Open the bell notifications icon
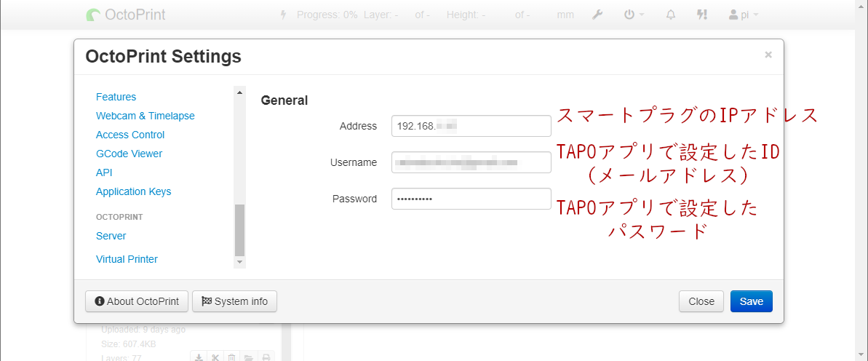This screenshot has width=868, height=361. pyautogui.click(x=672, y=15)
